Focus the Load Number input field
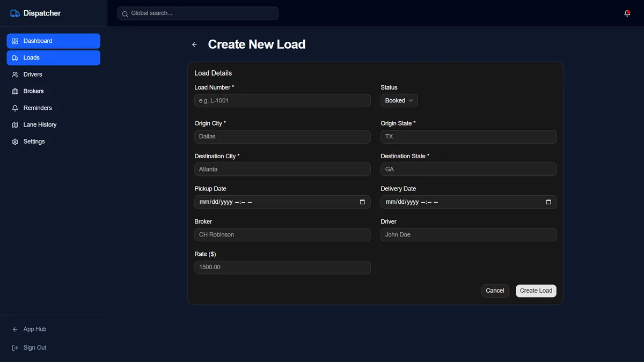Screen dimensions: 644x362 pyautogui.click(x=282, y=101)
